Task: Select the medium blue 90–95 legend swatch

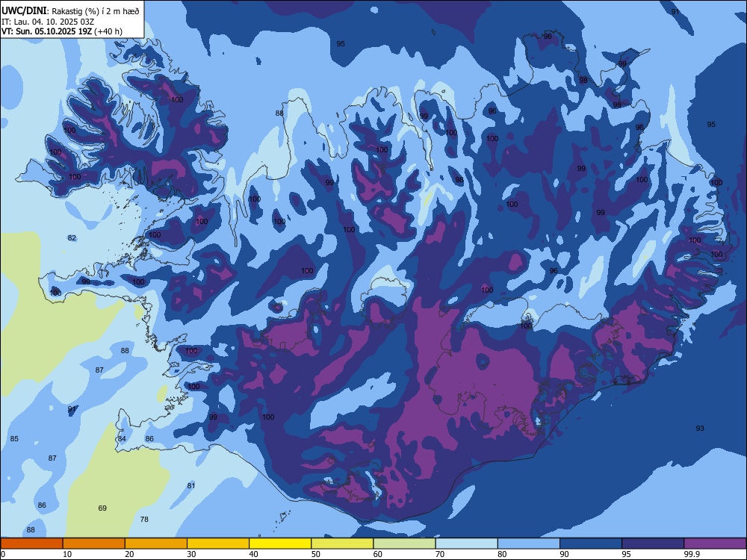Action: 591,544
